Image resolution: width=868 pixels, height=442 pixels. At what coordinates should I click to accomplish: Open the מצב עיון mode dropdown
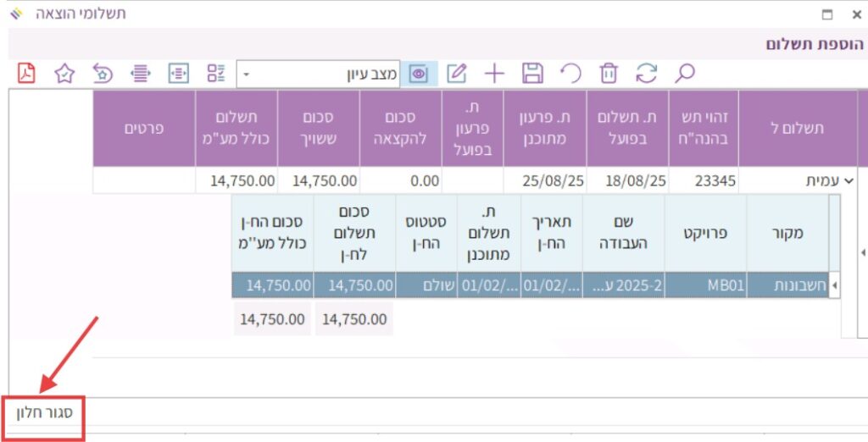[x=247, y=74]
